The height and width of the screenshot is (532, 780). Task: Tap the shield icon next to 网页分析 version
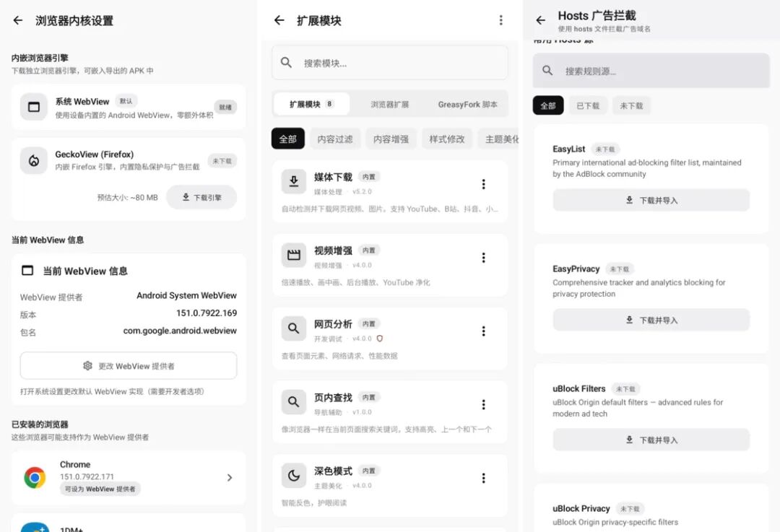click(380, 339)
